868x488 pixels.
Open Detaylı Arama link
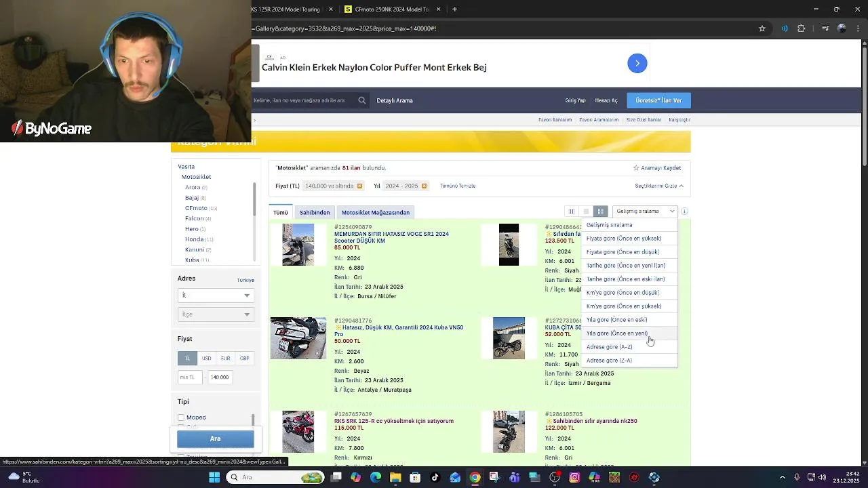(395, 100)
